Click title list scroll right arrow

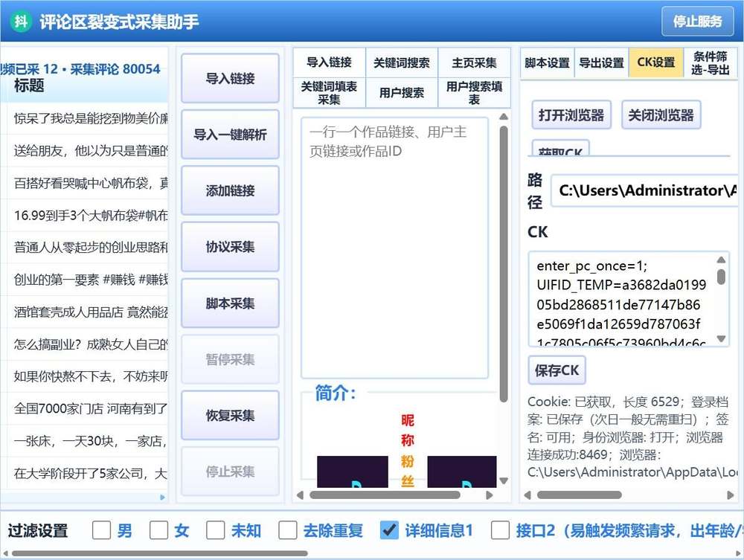click(162, 498)
